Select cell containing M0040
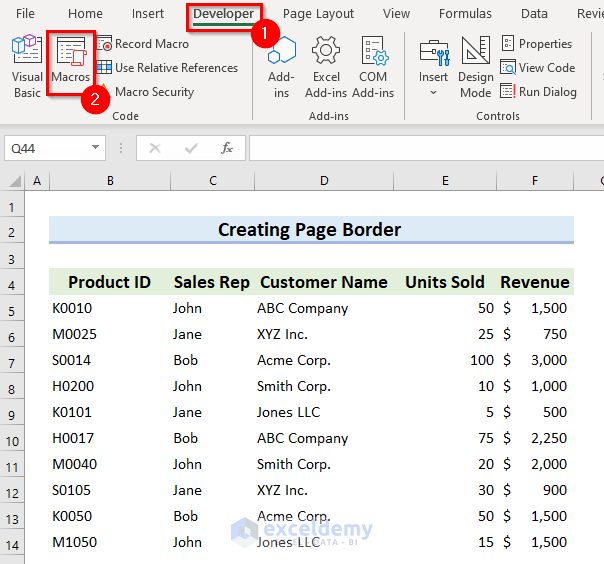Viewport: 604px width, 564px height. [110, 464]
